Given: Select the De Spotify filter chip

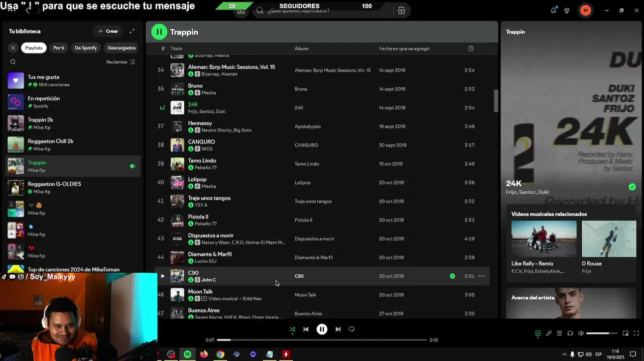Looking at the screenshot, I should (86, 48).
